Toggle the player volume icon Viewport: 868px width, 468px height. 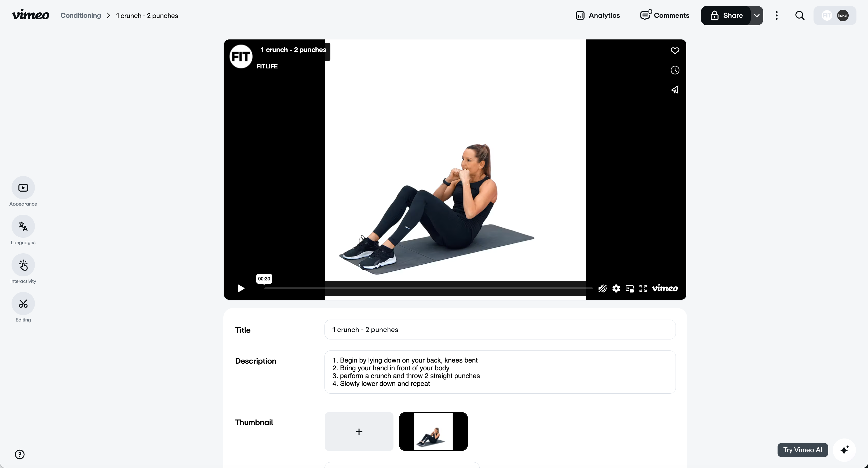(603, 288)
